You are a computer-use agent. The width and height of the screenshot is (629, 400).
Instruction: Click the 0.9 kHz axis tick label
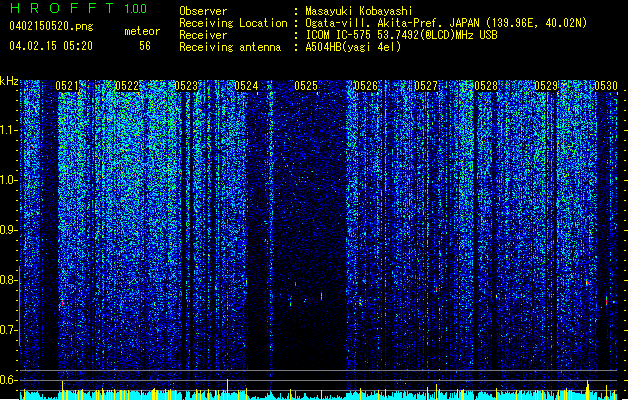click(9, 230)
